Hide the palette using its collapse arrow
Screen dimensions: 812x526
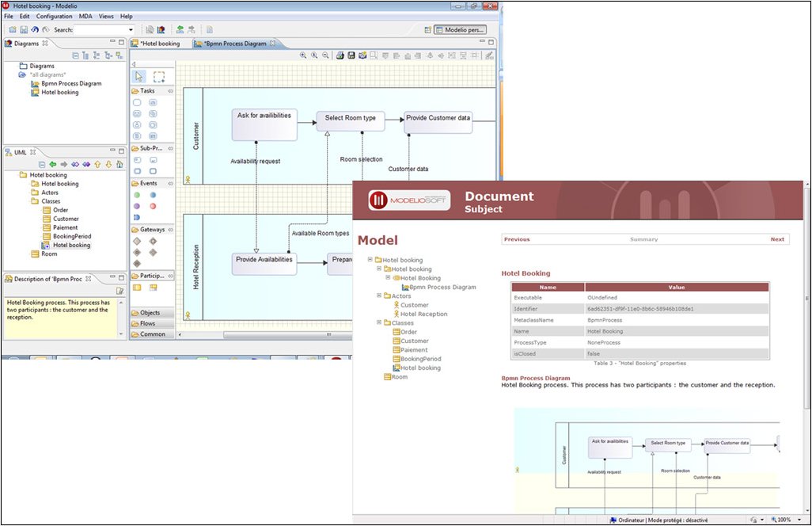click(x=134, y=64)
